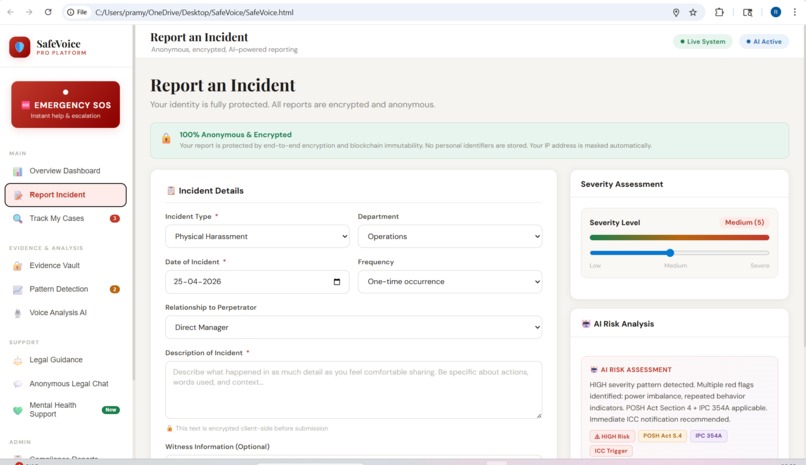
Task: Select Report Incident in the sidebar
Action: tap(65, 195)
